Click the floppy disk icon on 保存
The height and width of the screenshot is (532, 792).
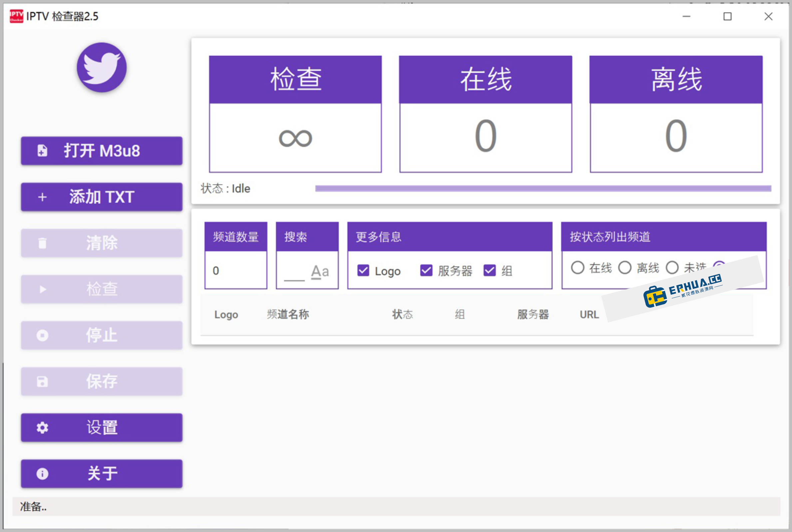click(42, 381)
